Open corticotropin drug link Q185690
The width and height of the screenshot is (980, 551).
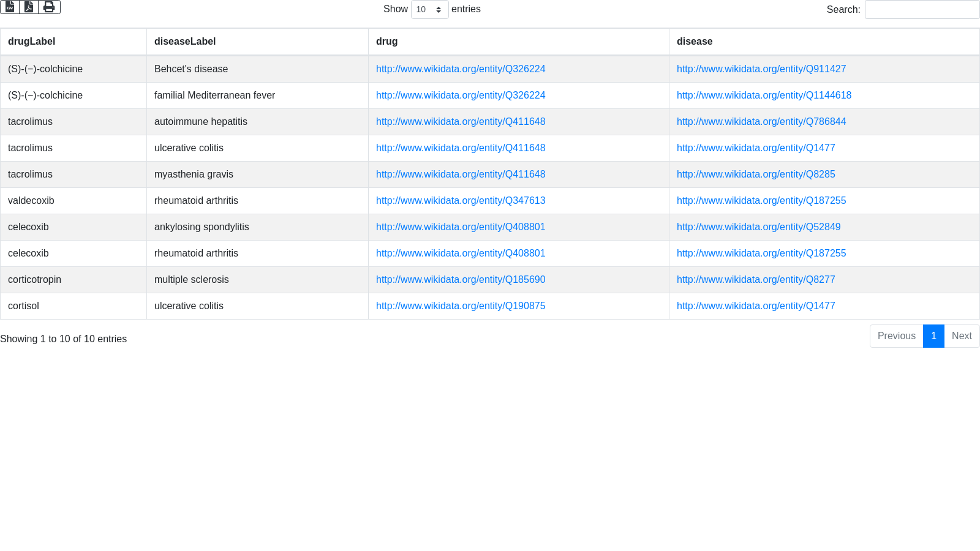(461, 280)
